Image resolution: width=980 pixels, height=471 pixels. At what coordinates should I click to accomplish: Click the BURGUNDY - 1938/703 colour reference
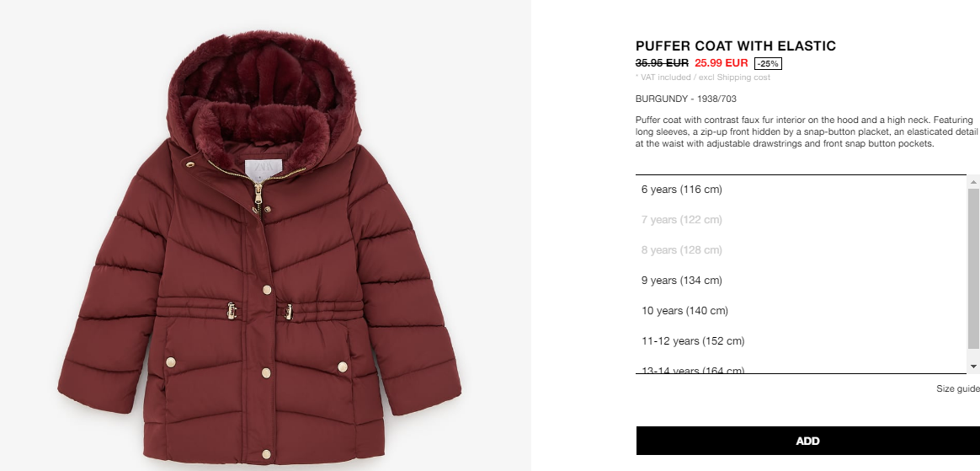coord(685,99)
